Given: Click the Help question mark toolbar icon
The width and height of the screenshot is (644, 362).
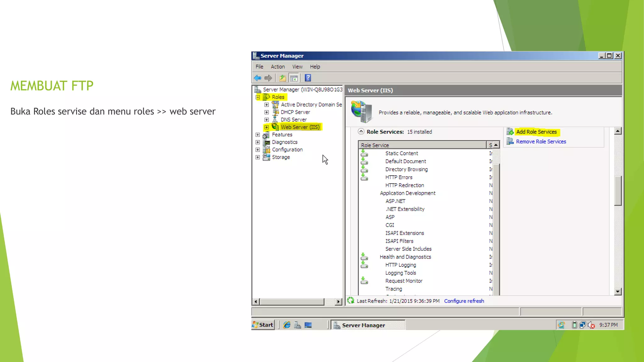Looking at the screenshot, I should click(308, 78).
